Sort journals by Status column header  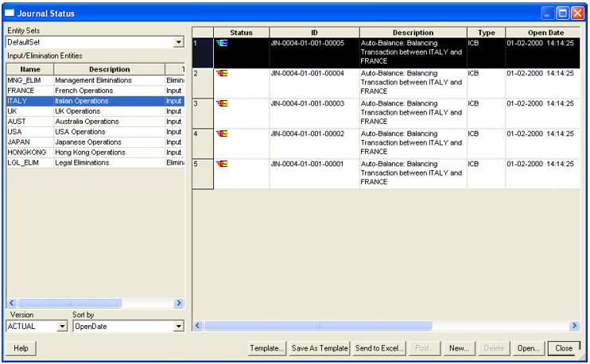point(241,33)
